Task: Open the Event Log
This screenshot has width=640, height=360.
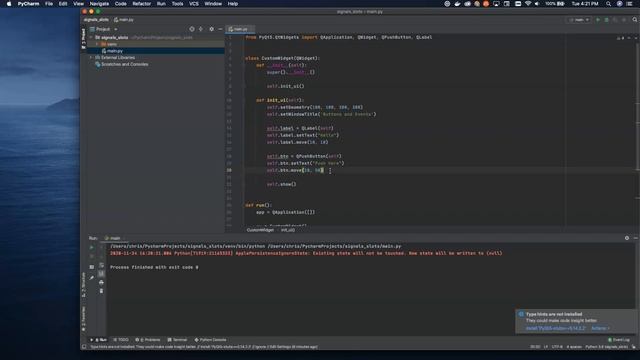Action: [619, 340]
